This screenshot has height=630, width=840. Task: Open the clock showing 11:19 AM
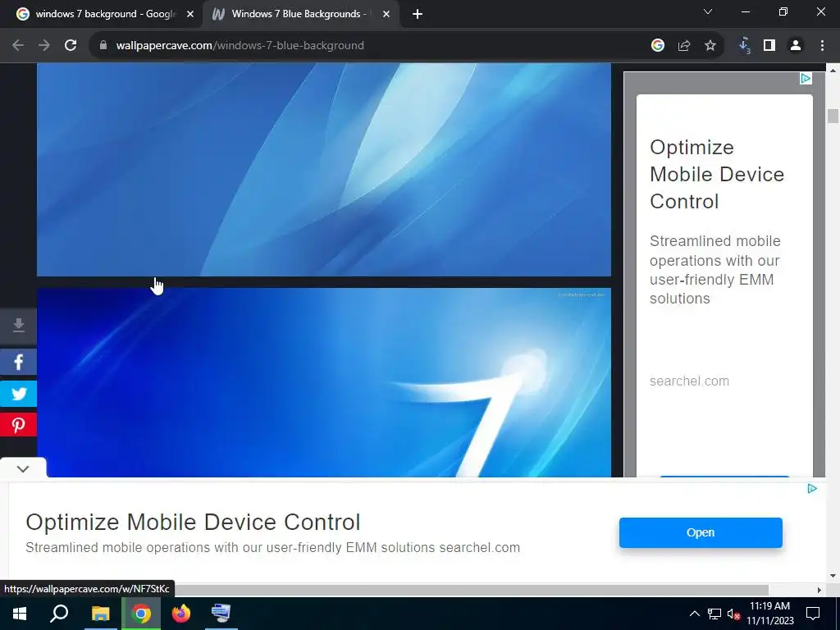[769, 614]
